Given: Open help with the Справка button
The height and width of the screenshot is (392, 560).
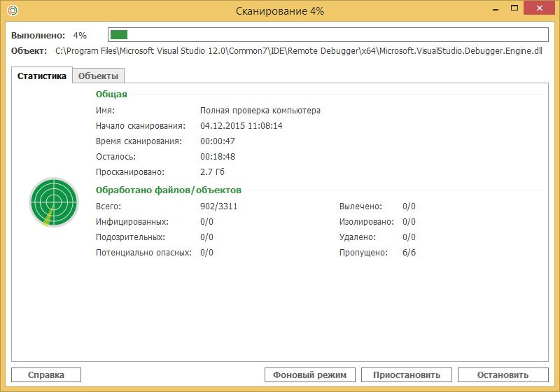Looking at the screenshot, I should pos(46,375).
